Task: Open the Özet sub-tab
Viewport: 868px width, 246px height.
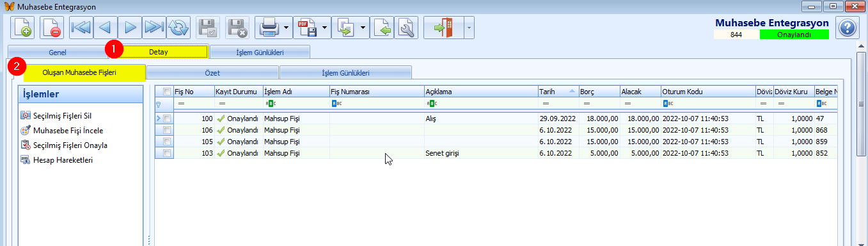Action: 212,73
